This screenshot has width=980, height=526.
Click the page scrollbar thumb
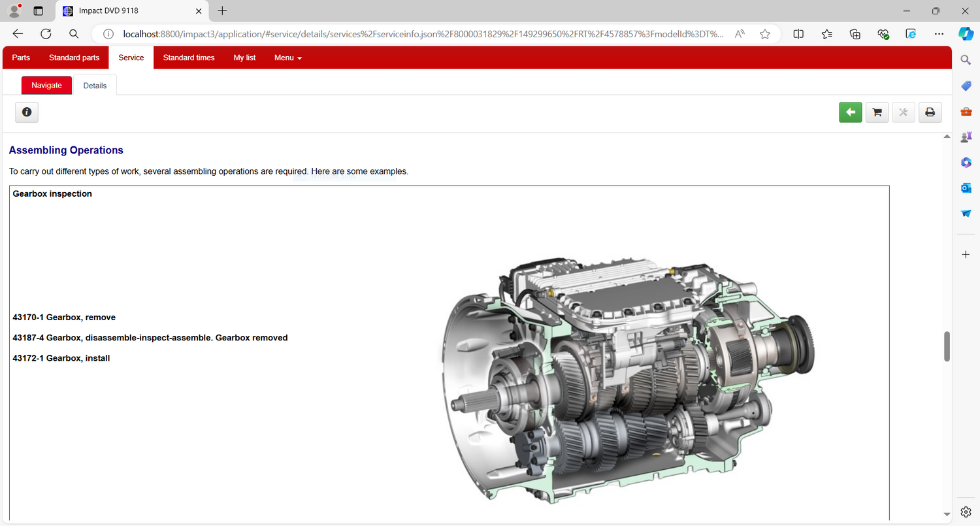947,346
